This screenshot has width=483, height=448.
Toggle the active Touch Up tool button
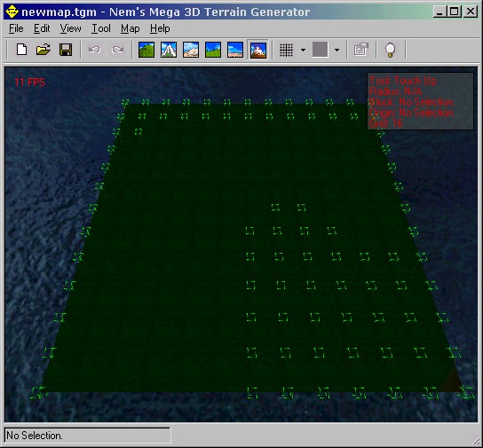[x=257, y=50]
